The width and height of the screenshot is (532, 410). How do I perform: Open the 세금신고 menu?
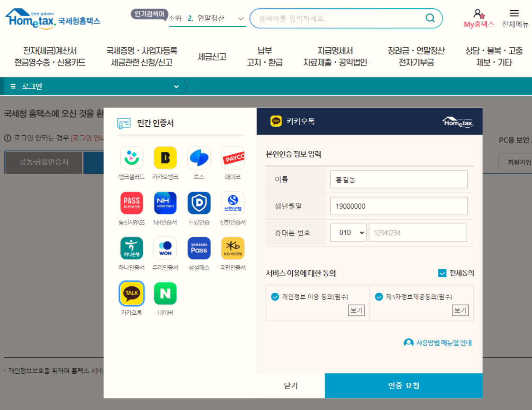click(212, 56)
